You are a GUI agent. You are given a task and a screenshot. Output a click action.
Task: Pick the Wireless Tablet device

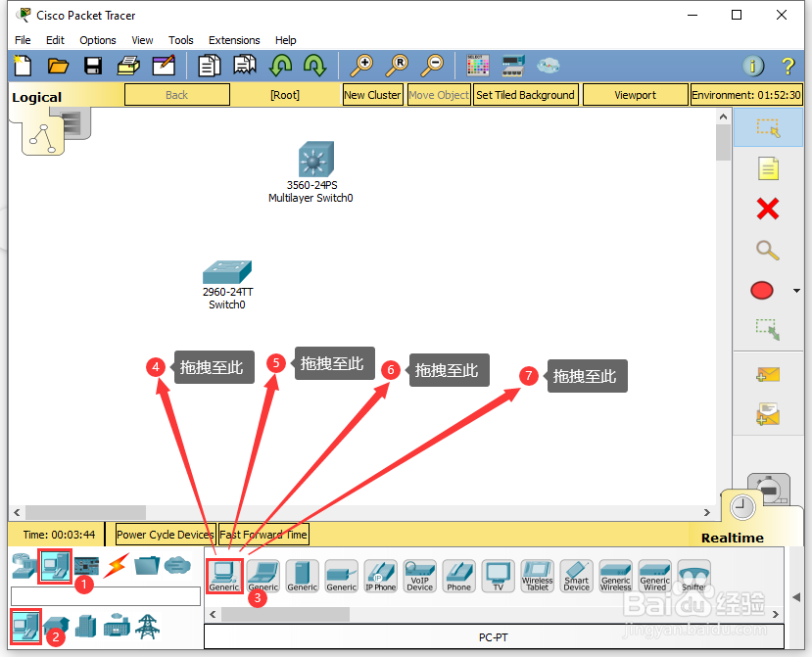click(538, 577)
